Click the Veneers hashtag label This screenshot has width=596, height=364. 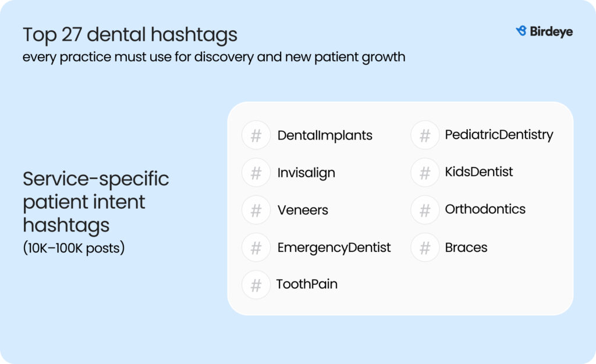pyautogui.click(x=303, y=210)
